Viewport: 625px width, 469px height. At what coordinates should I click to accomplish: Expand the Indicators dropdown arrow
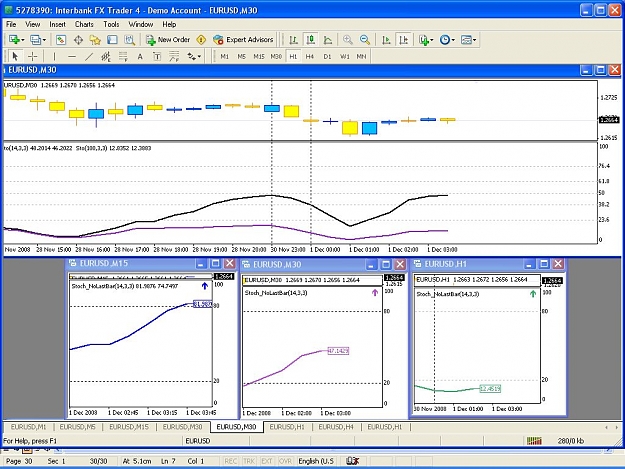tap(432, 40)
